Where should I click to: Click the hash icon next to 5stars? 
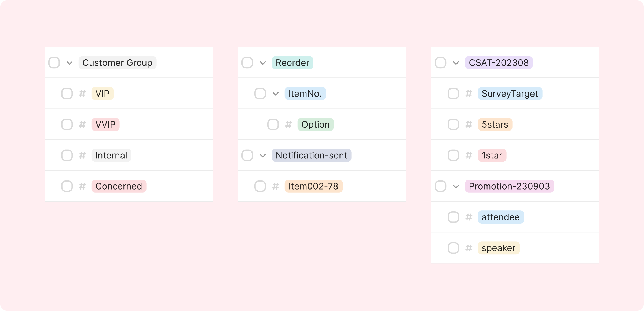pos(469,124)
